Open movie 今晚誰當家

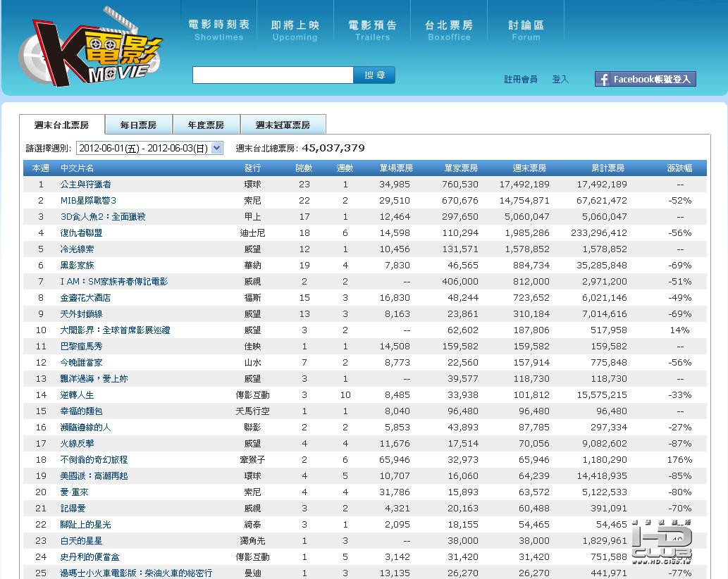coord(81,363)
